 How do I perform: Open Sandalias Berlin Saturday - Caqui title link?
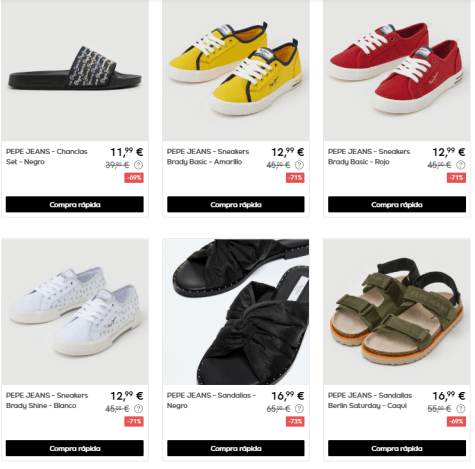pyautogui.click(x=370, y=400)
